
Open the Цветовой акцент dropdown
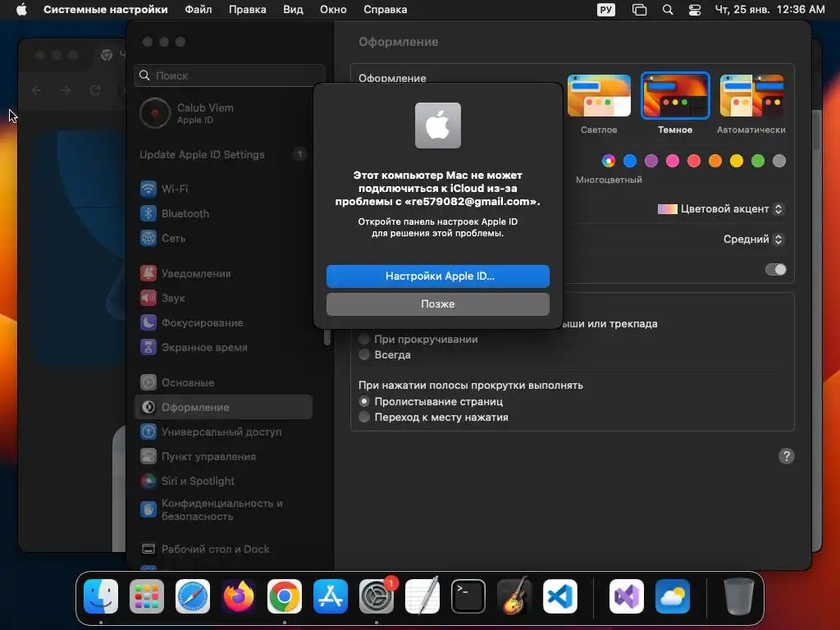coord(721,209)
